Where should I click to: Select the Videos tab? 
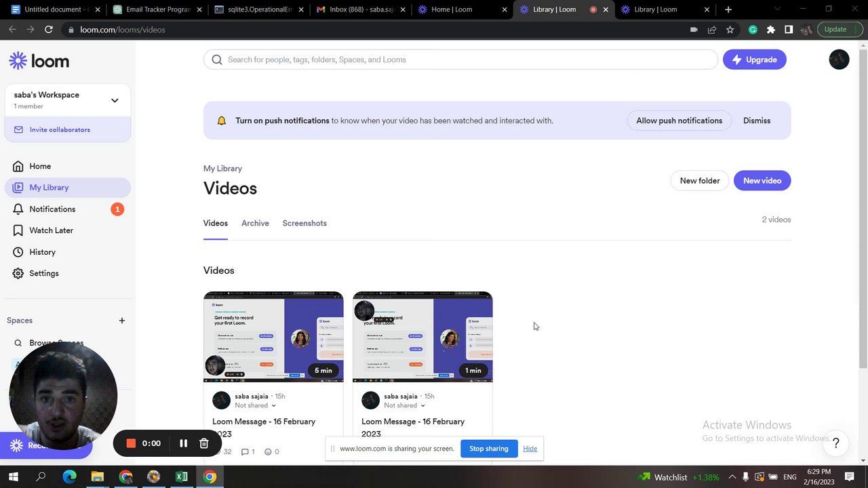tap(216, 223)
